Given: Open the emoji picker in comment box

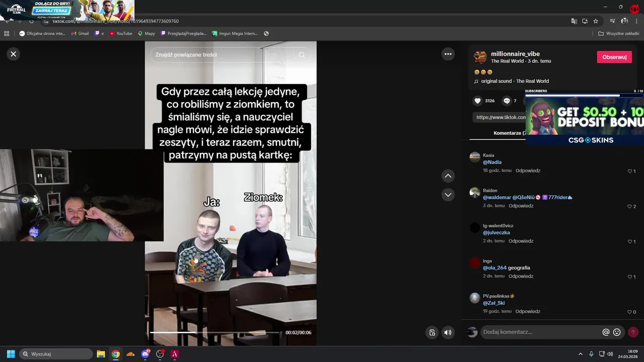Looking at the screenshot, I should tap(617, 332).
